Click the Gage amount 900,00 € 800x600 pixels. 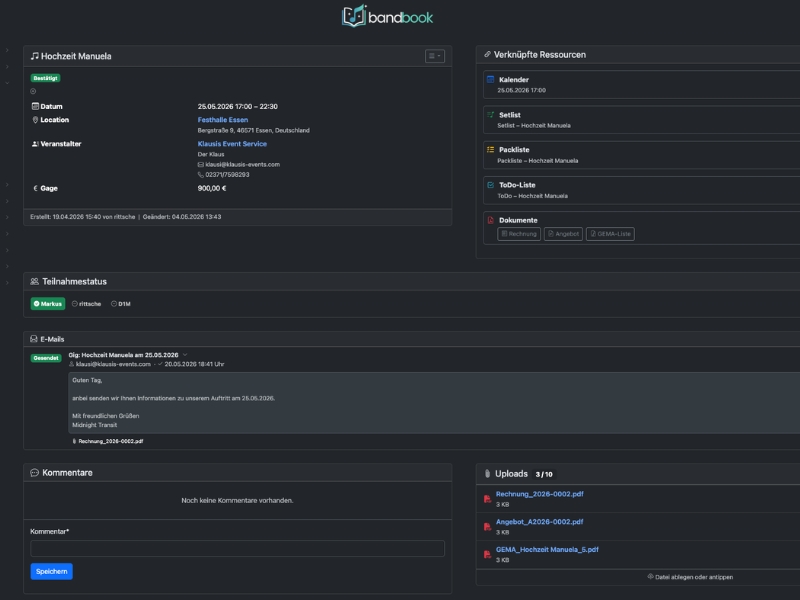[212, 188]
